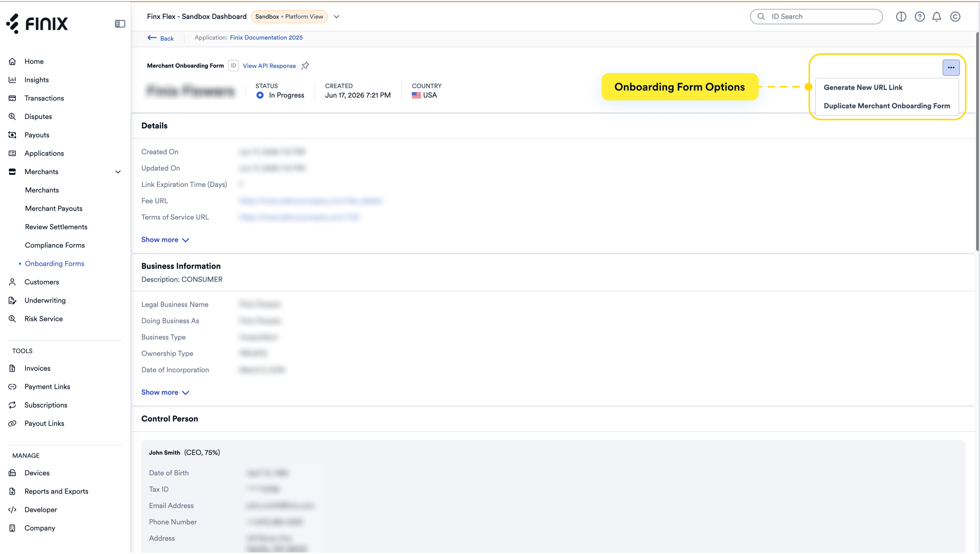Click the Payment Links label
Screen dimensions: 980x554
click(48, 386)
